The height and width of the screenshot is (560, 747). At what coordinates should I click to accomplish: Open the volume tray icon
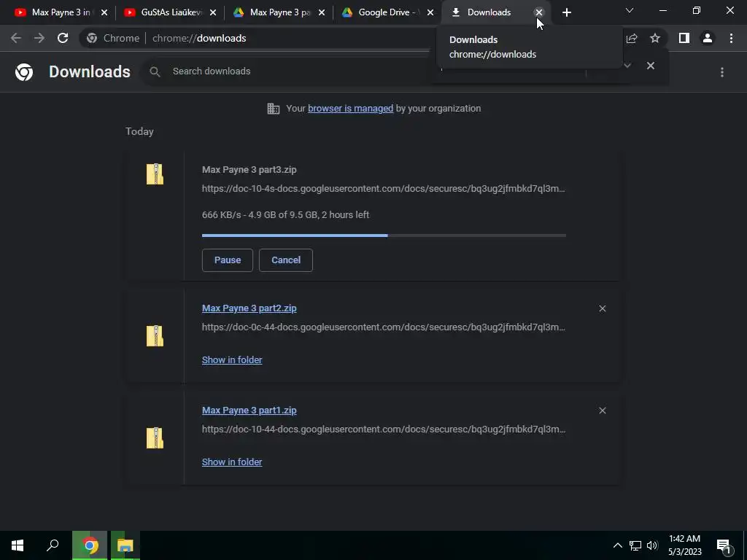point(652,545)
